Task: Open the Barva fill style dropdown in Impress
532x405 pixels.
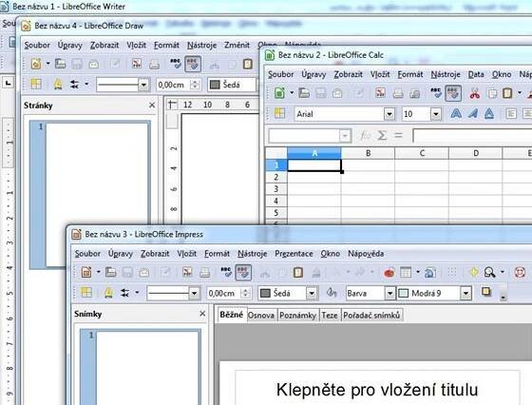Action: coord(389,293)
